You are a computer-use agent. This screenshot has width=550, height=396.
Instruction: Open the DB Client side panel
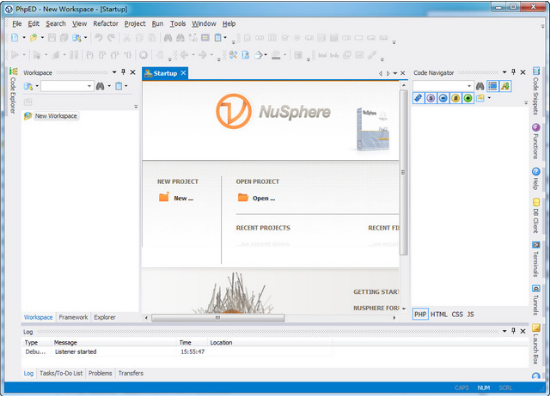point(536,215)
